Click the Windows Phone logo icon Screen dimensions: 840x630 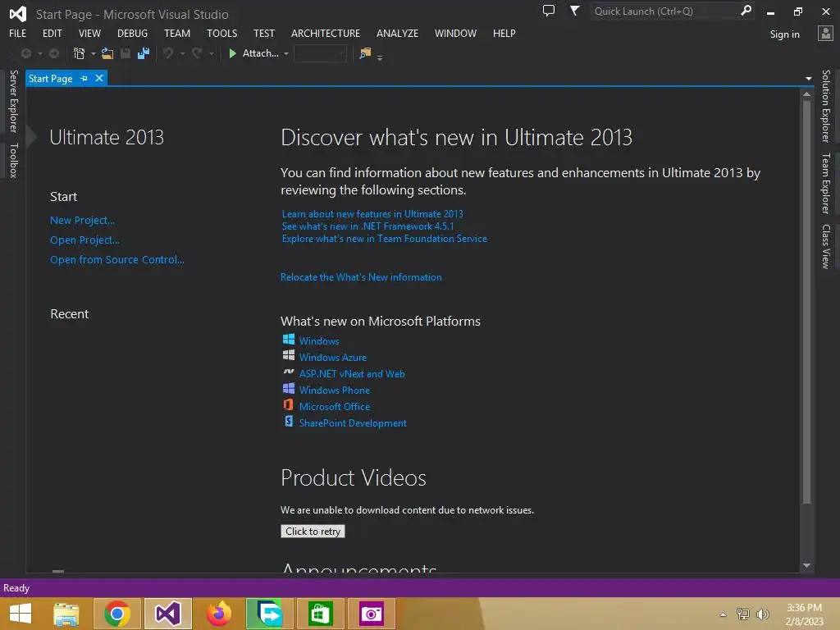pyautogui.click(x=288, y=388)
